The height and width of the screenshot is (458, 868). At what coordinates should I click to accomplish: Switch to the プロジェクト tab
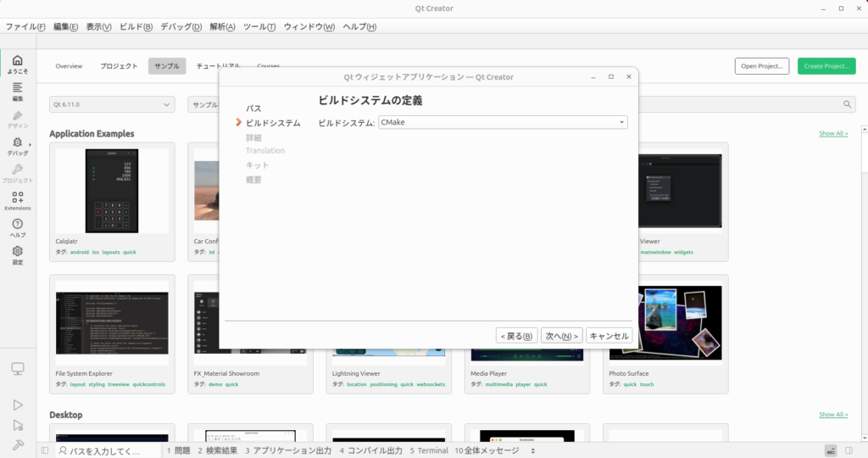pos(119,66)
